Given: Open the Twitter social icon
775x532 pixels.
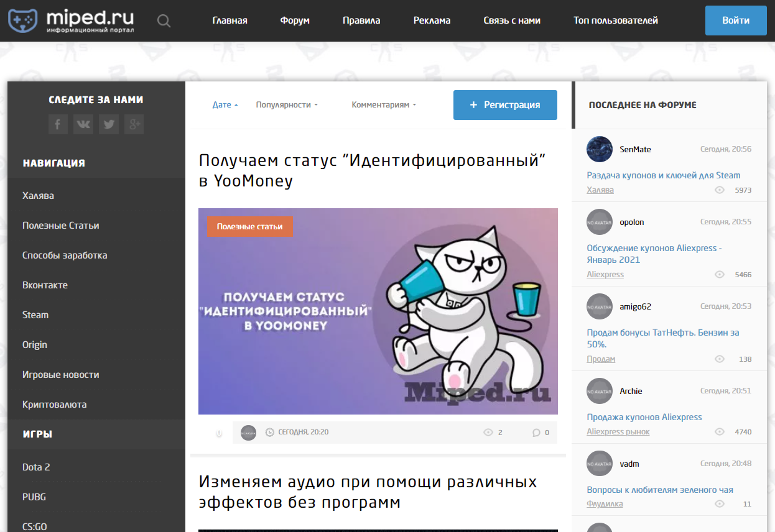Looking at the screenshot, I should point(109,124).
